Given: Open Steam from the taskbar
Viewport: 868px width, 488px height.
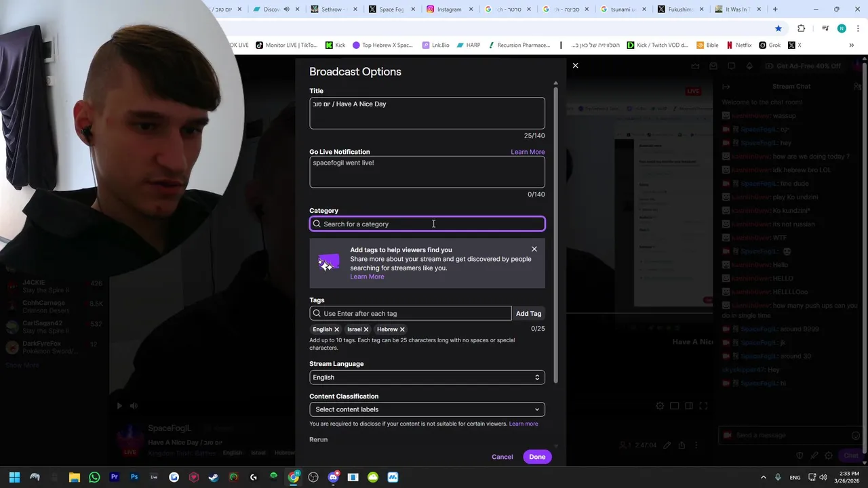Looking at the screenshot, I should point(214,477).
